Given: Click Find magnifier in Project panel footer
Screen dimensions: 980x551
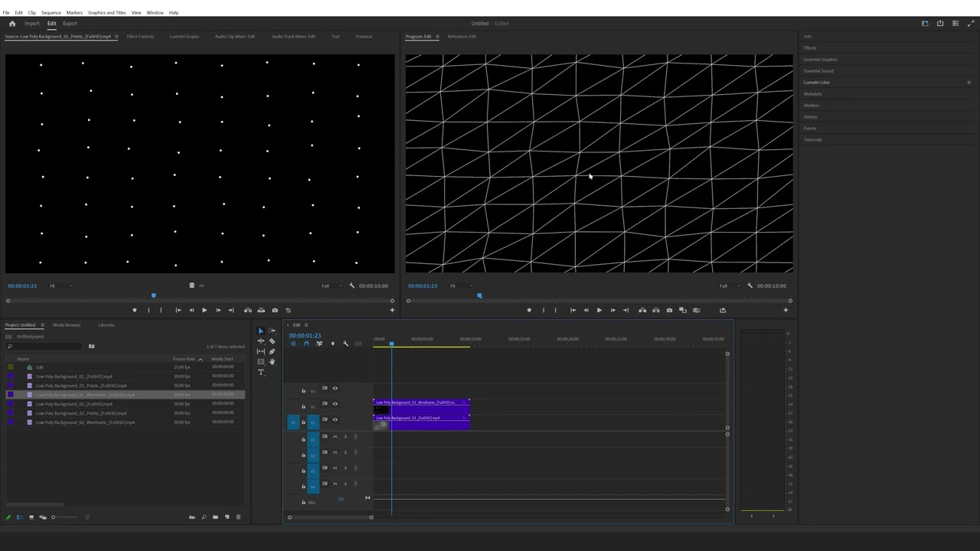Looking at the screenshot, I should [x=204, y=517].
